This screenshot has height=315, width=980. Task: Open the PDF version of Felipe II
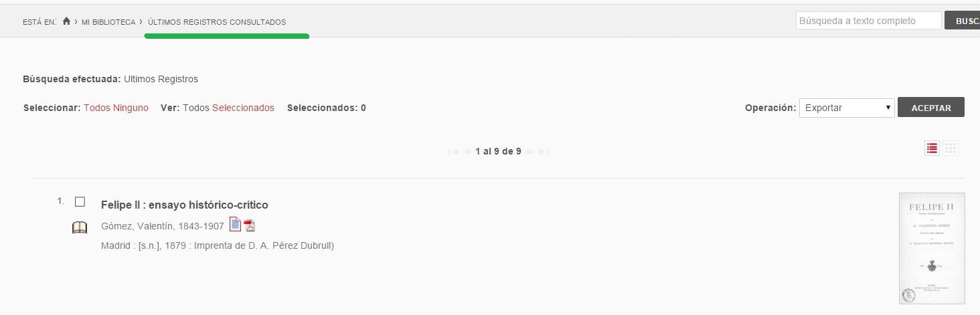point(249,225)
